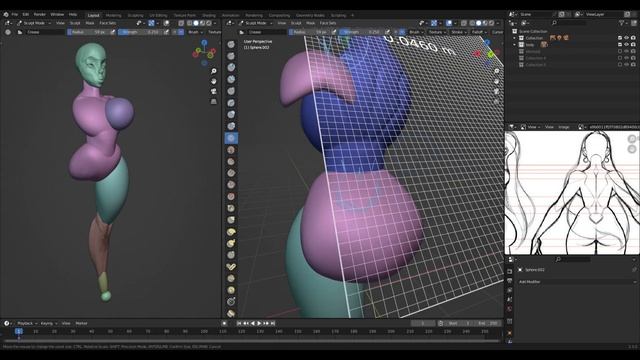Toggle X-ray in right viewport header

coord(464,23)
